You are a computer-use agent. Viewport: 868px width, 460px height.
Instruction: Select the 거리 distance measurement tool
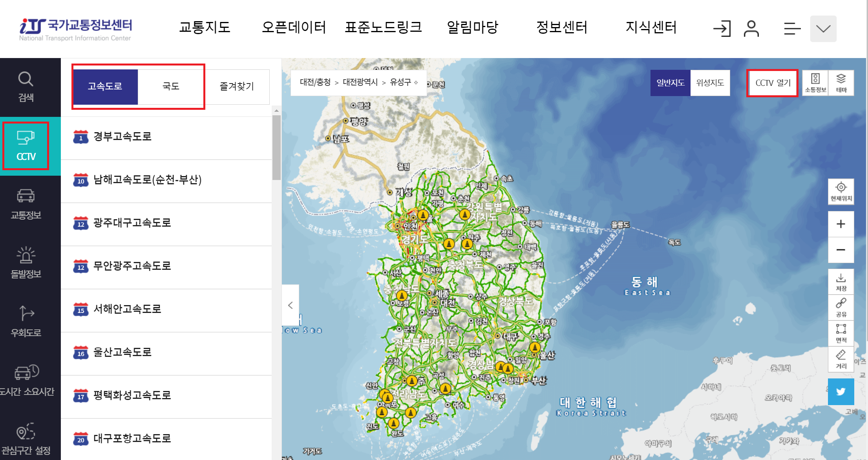pos(841,359)
